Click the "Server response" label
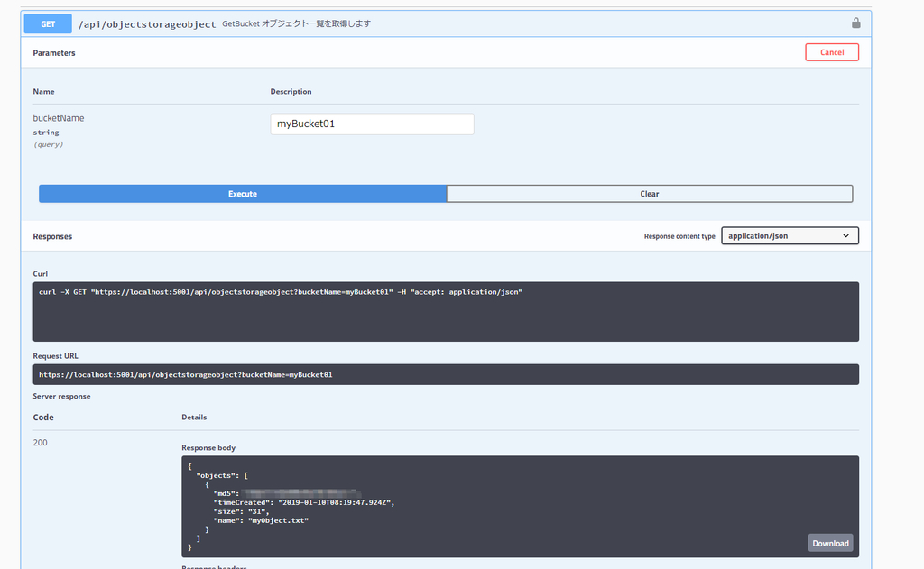This screenshot has height=569, width=924. pyautogui.click(x=62, y=396)
